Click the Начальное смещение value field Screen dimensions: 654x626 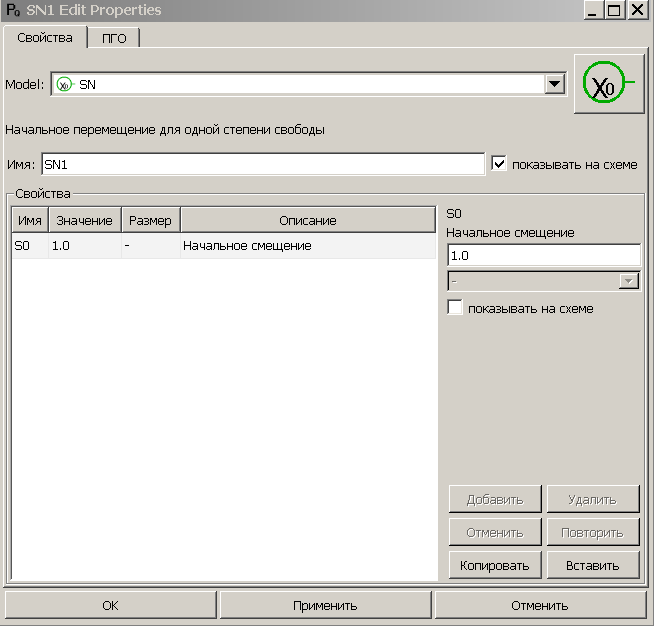pos(543,256)
